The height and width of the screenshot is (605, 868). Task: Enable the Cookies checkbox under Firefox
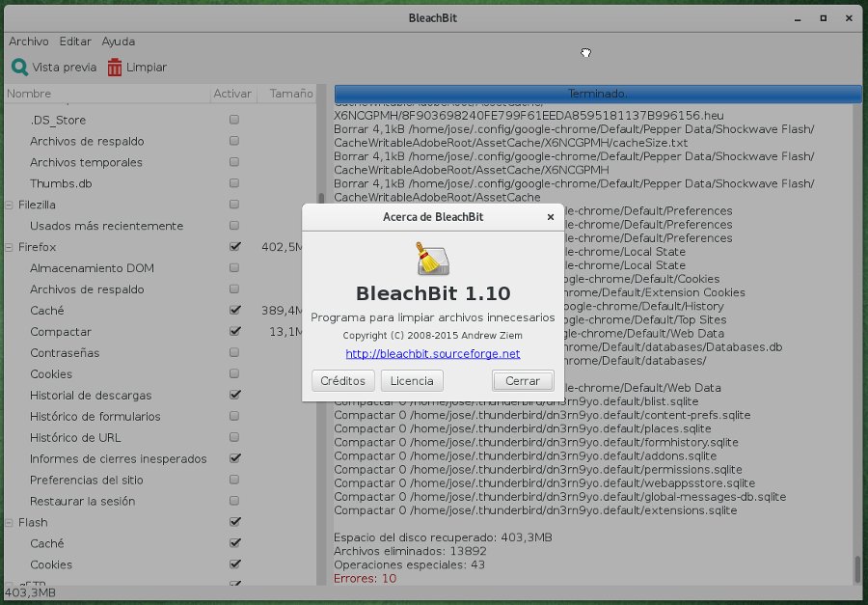coord(233,373)
